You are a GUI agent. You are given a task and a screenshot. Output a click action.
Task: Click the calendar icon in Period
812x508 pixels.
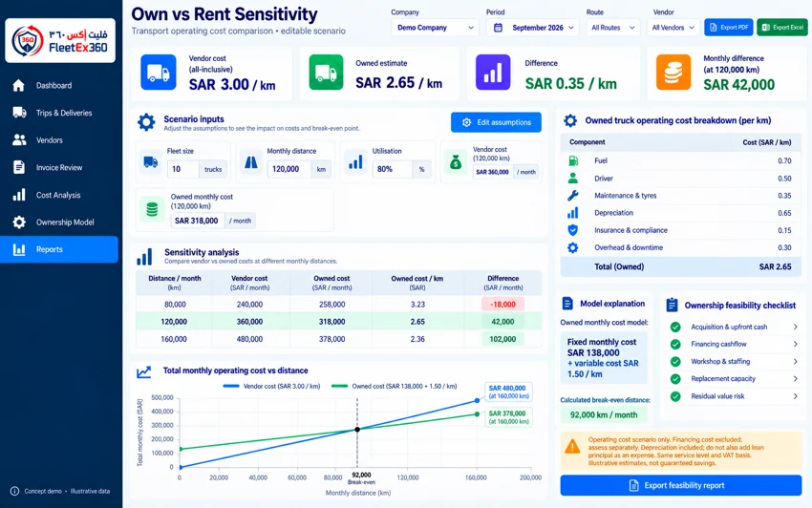click(498, 28)
